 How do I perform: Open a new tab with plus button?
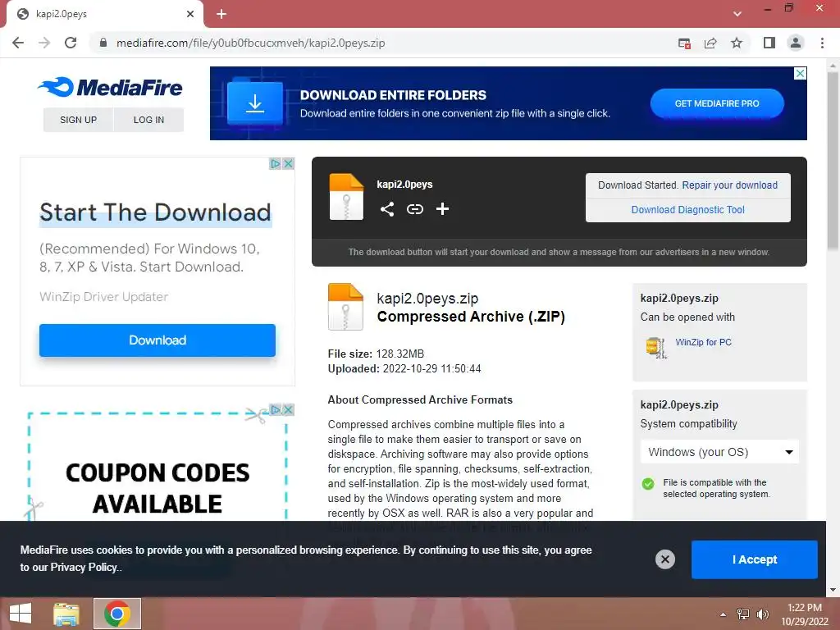point(221,14)
